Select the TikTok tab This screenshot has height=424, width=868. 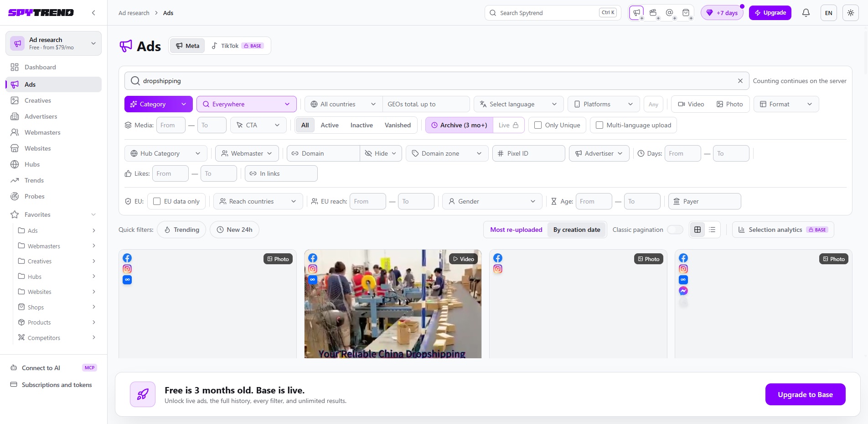coord(238,46)
